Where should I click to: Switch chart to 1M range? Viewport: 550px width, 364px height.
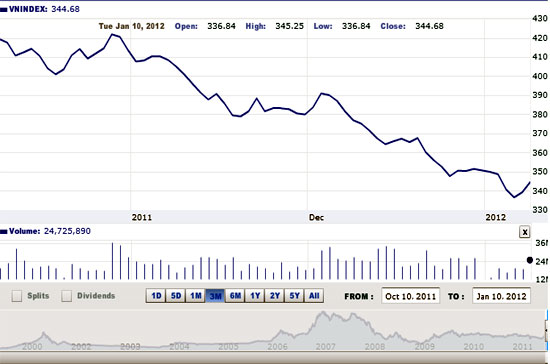coord(195,296)
